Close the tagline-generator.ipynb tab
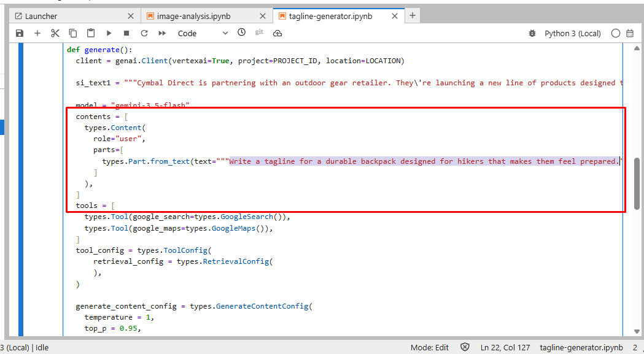644x354 pixels. pos(395,16)
